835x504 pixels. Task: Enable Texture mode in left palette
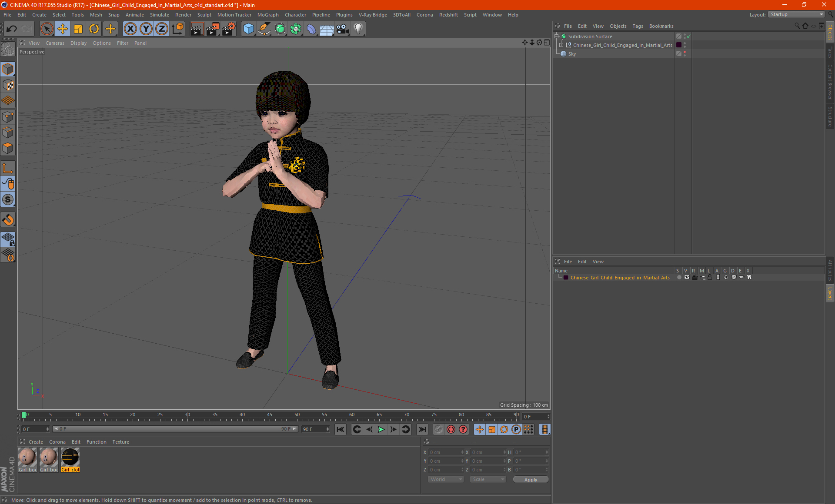coord(8,85)
